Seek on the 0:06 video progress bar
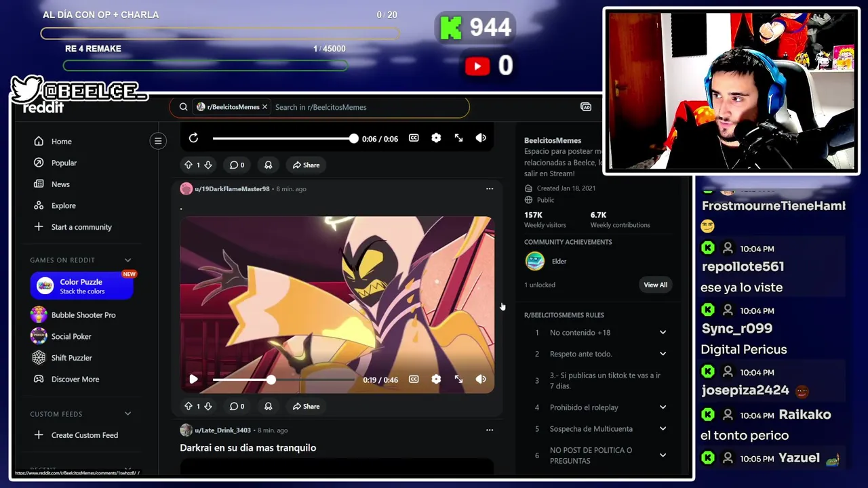The height and width of the screenshot is (488, 868). [283, 138]
